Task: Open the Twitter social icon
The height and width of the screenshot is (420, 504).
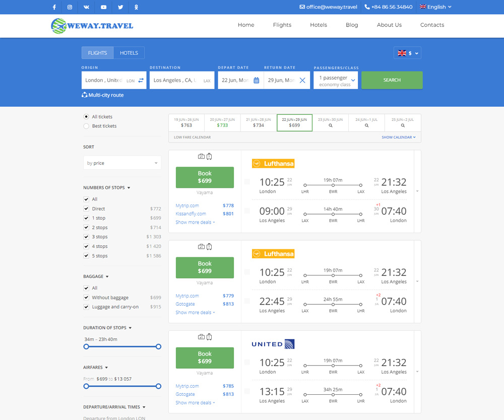Action: tap(120, 7)
